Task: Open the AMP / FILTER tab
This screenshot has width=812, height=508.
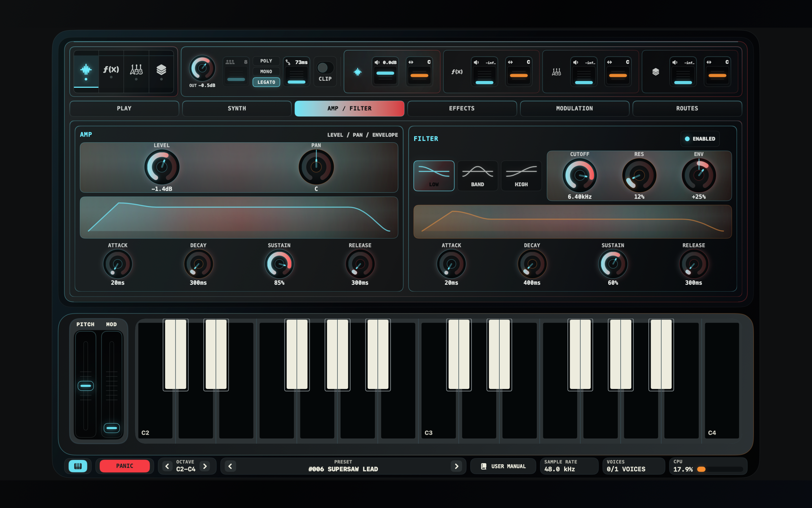Action: (x=349, y=109)
